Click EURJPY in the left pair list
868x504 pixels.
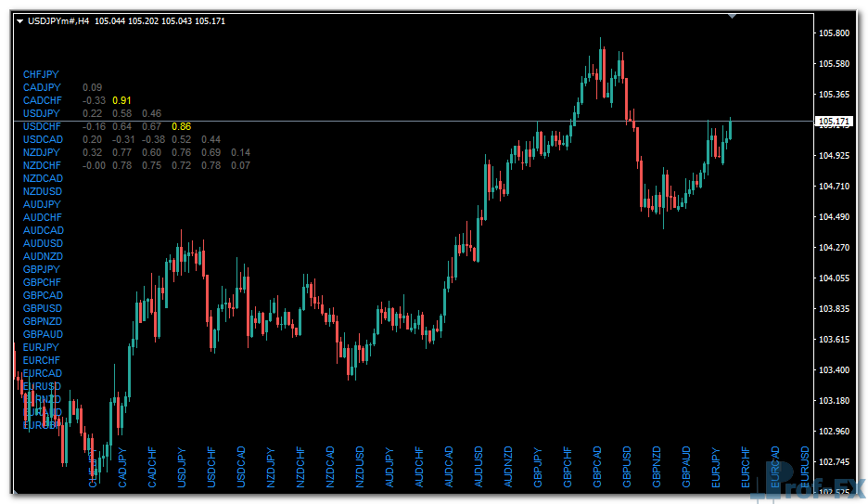pyautogui.click(x=41, y=347)
